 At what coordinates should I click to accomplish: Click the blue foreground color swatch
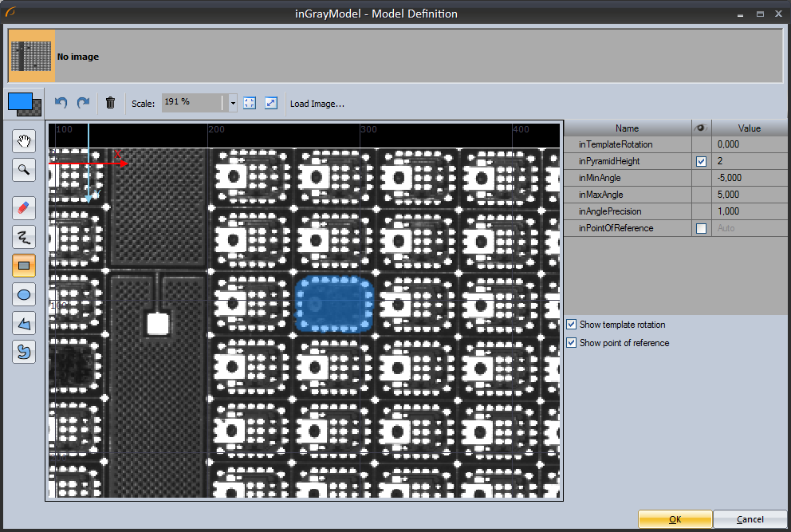19,101
